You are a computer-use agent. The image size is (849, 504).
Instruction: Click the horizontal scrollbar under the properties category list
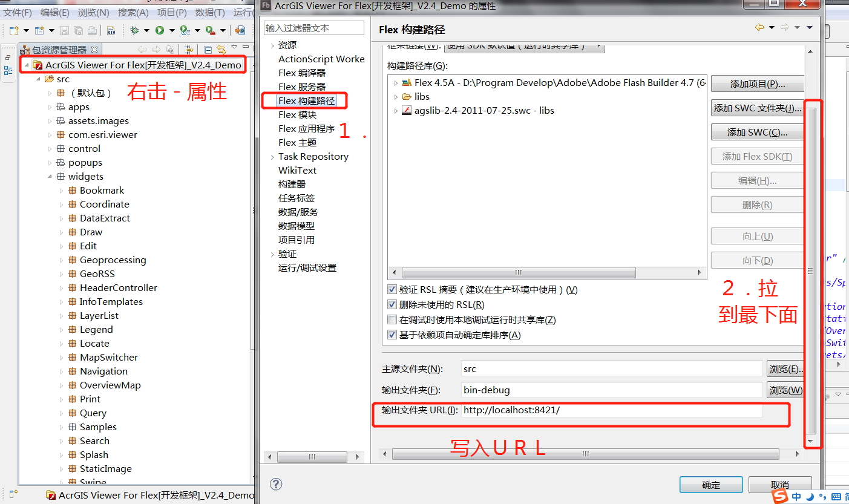coord(315,457)
